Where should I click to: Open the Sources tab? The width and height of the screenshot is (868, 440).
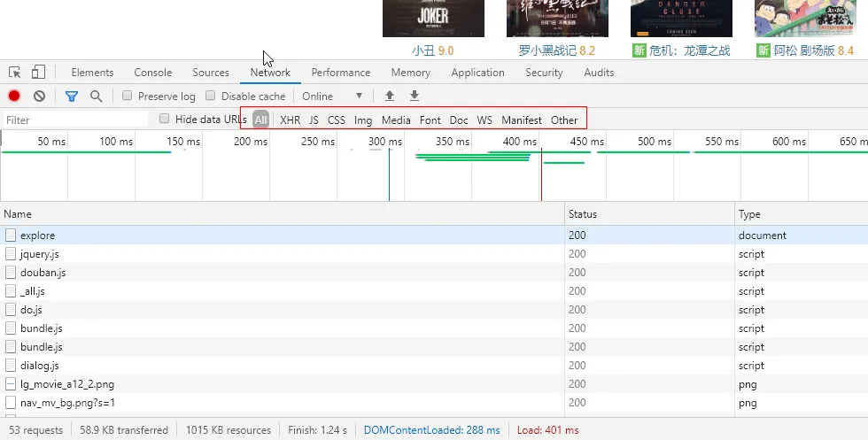[x=211, y=73]
